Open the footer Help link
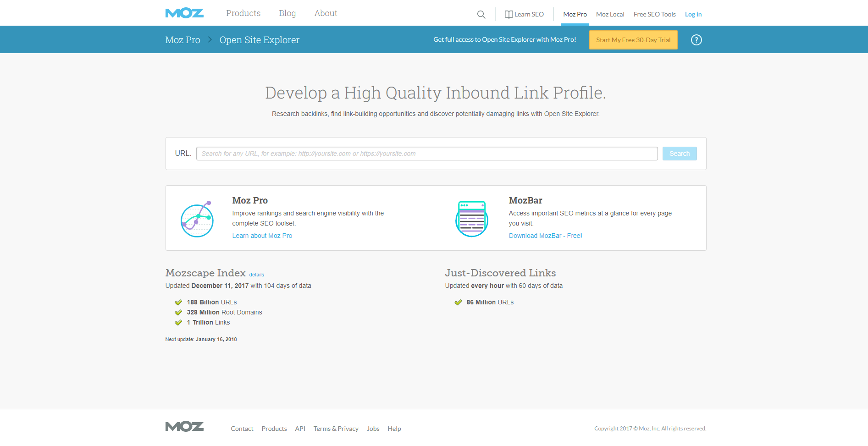The width and height of the screenshot is (868, 446). 394,429
